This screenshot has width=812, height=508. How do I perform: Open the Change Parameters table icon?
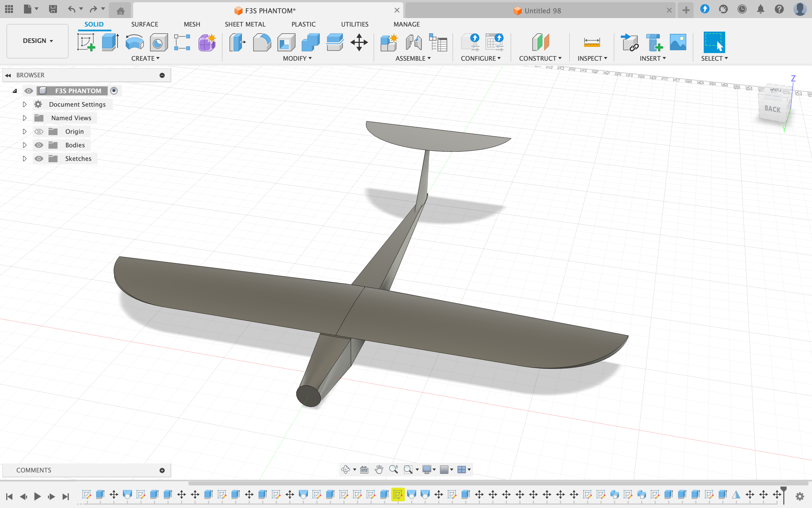pyautogui.click(x=438, y=42)
